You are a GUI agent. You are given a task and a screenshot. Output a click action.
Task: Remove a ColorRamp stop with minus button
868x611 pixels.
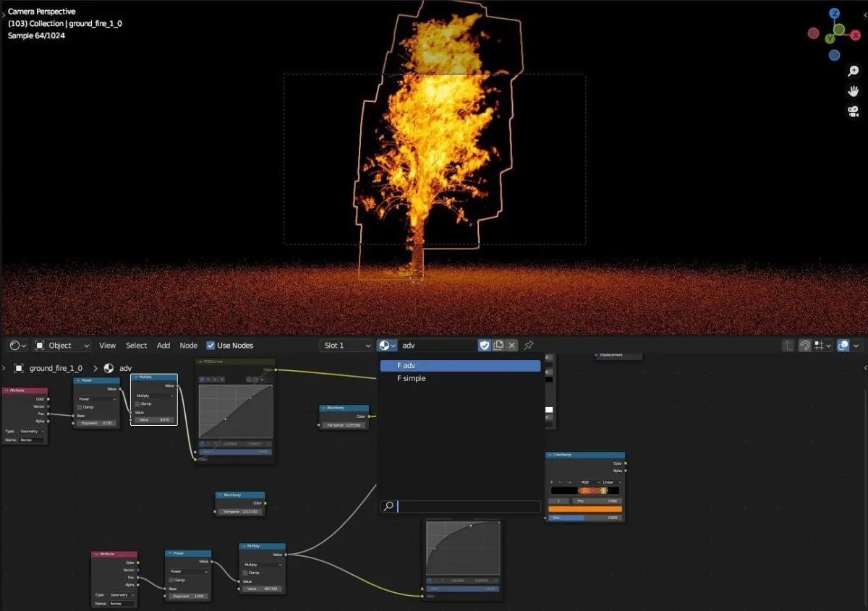point(560,482)
